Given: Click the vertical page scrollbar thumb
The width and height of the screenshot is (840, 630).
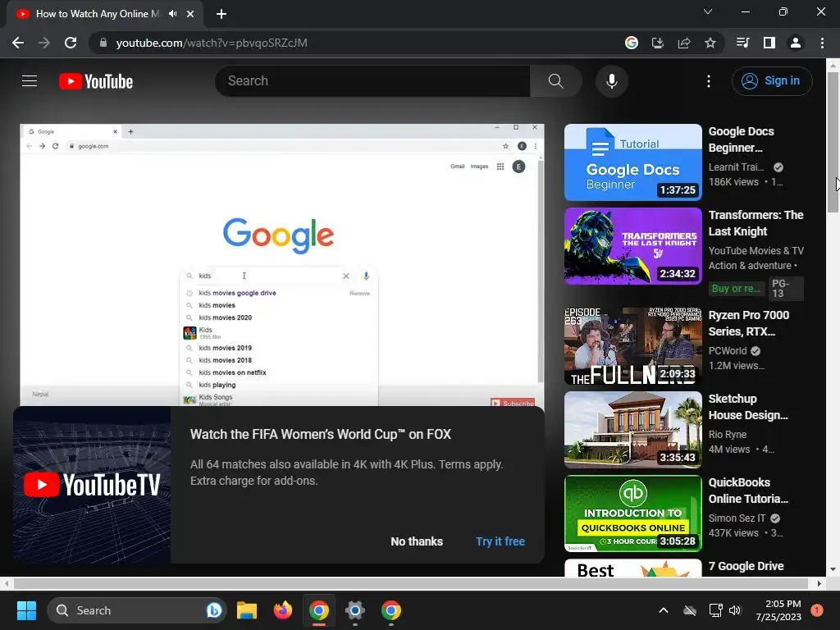Looking at the screenshot, I should 833,142.
